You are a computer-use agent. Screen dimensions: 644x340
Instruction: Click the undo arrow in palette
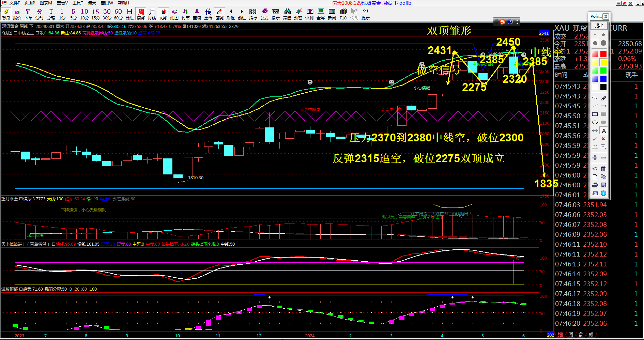click(x=595, y=168)
